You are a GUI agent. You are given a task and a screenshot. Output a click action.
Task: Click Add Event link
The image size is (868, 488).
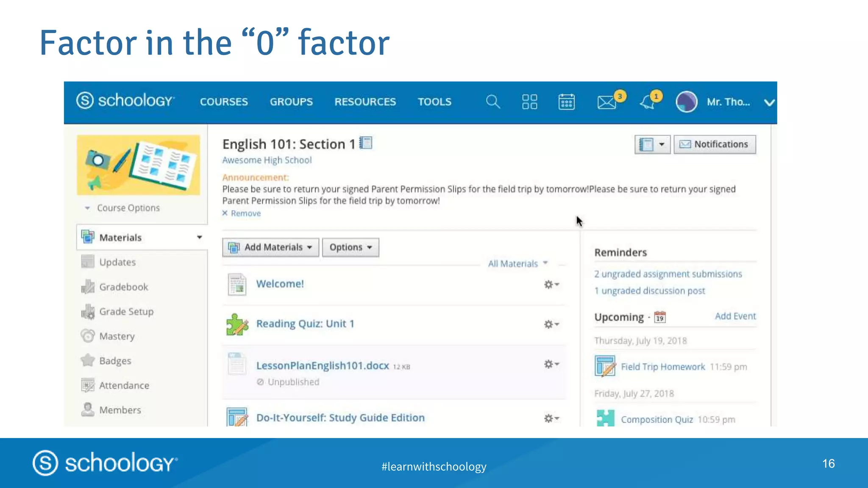(x=735, y=316)
